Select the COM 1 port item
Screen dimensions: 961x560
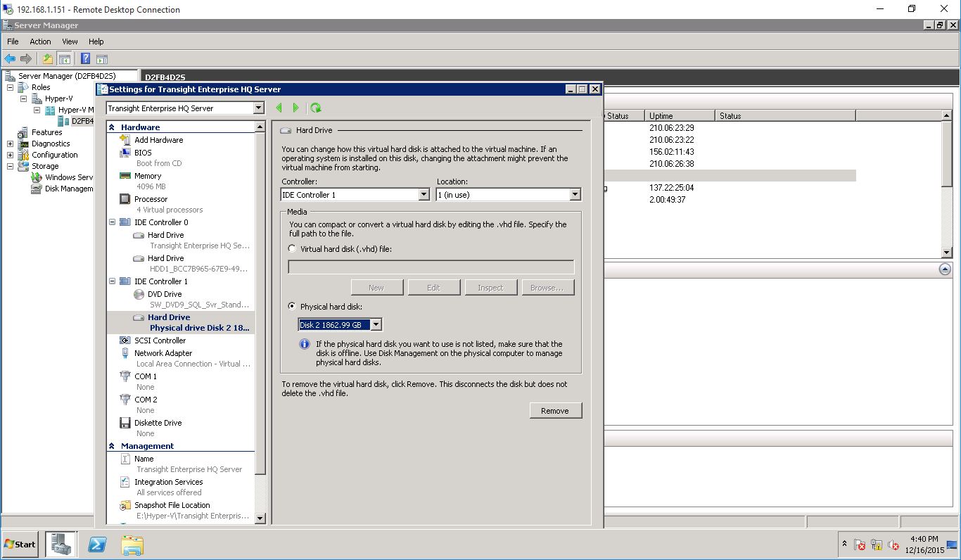[x=146, y=376]
